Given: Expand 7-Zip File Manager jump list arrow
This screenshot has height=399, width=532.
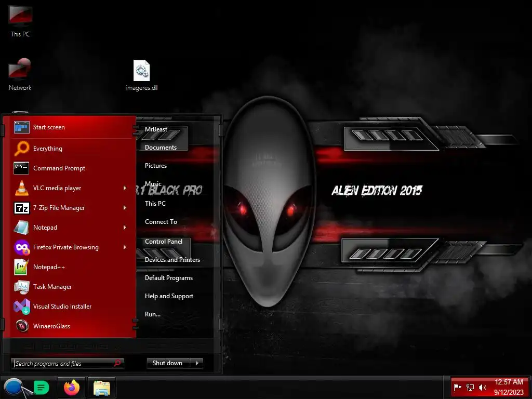Looking at the screenshot, I should [x=125, y=208].
